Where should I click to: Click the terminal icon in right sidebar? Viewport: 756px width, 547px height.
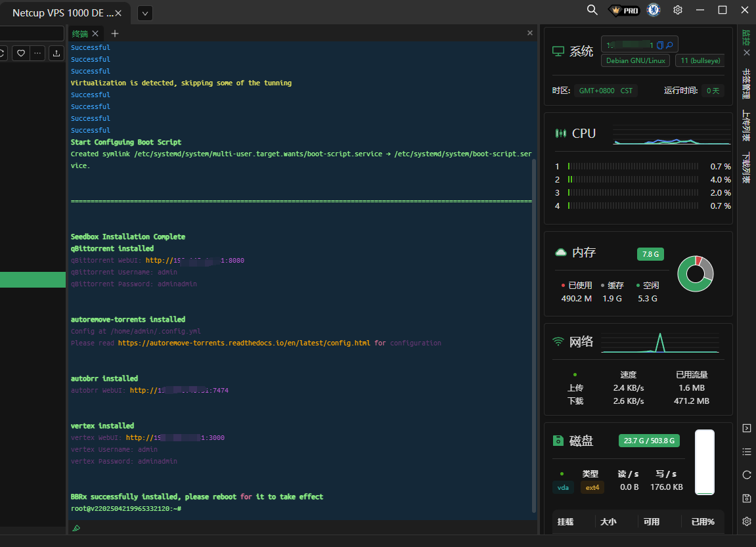point(746,428)
